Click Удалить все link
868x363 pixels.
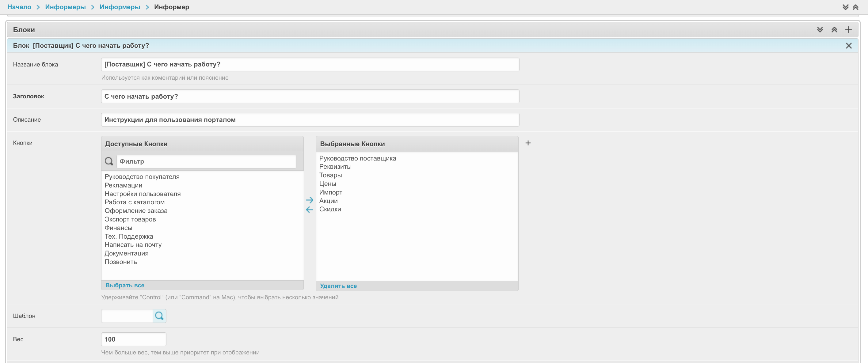click(x=338, y=286)
